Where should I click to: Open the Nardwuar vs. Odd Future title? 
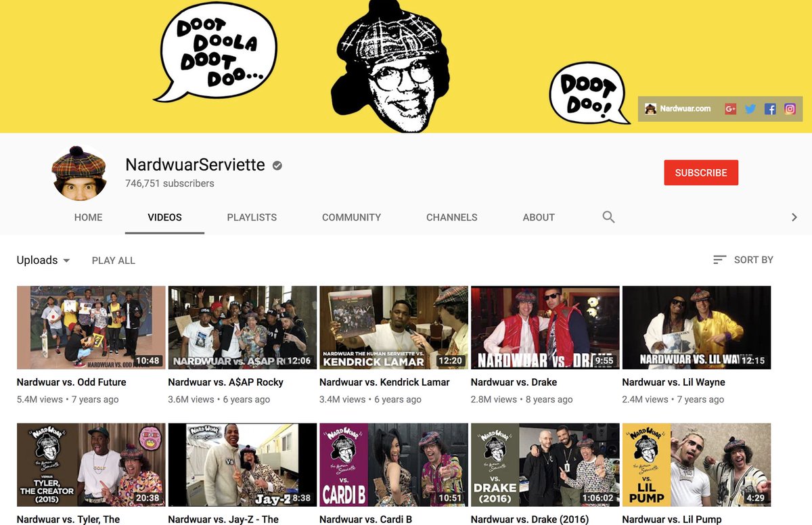tap(72, 382)
